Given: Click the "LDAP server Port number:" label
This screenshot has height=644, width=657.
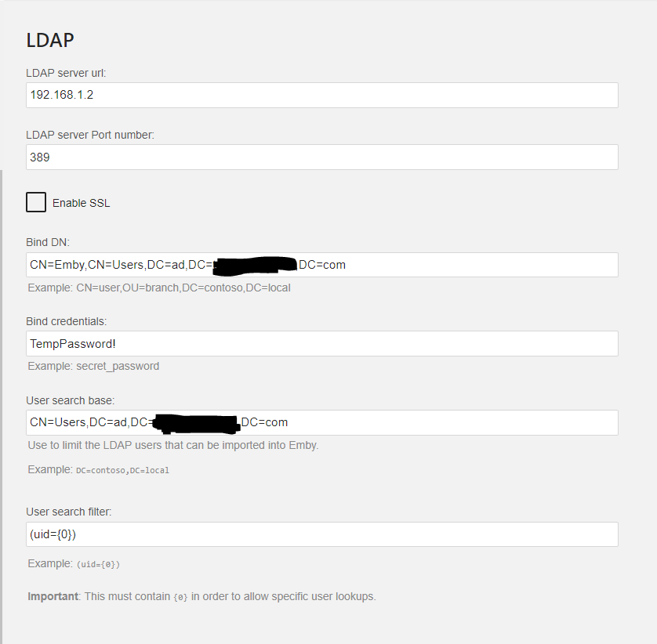Looking at the screenshot, I should pos(90,135).
